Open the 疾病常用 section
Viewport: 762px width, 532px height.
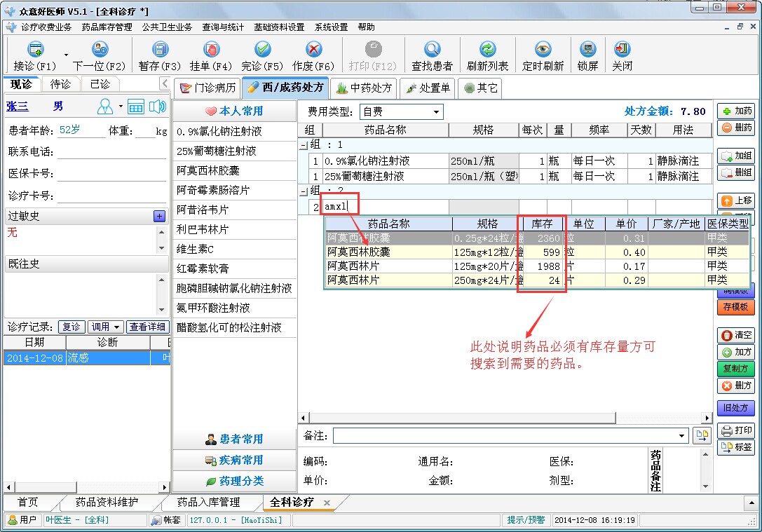pos(234,460)
